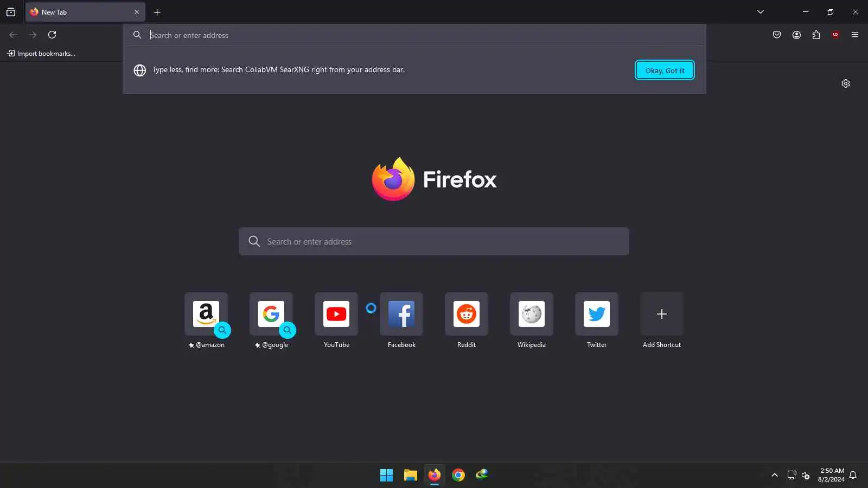Click Firefox icon in taskbar
The image size is (868, 488).
click(434, 475)
